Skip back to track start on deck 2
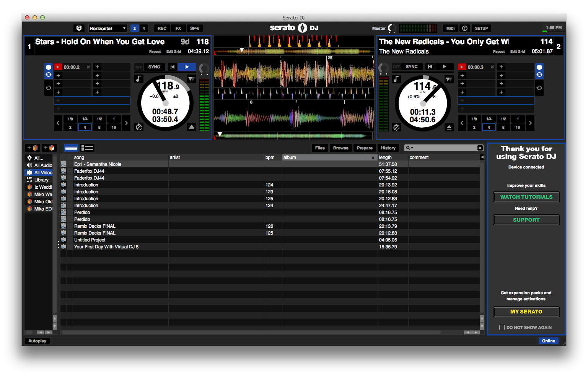 [x=430, y=66]
